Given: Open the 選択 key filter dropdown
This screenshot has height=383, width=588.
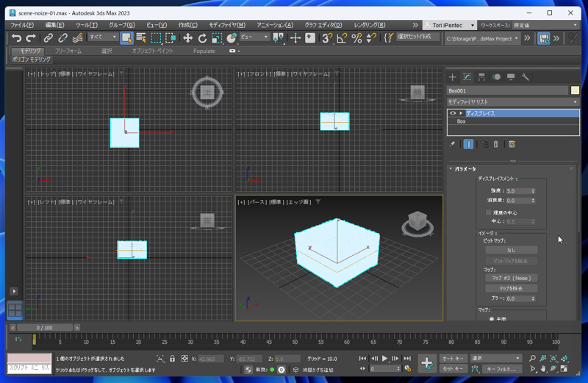Looking at the screenshot, I should click(x=495, y=358).
